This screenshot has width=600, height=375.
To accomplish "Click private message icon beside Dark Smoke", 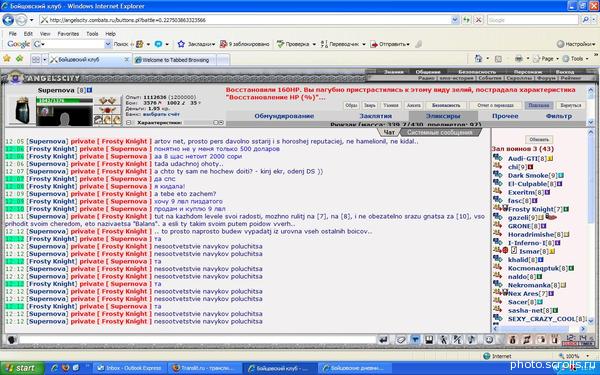I will [x=497, y=174].
